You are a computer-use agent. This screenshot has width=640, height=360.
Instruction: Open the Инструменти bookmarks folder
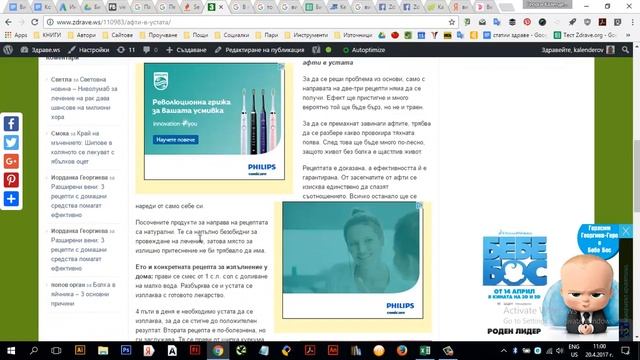point(306,36)
